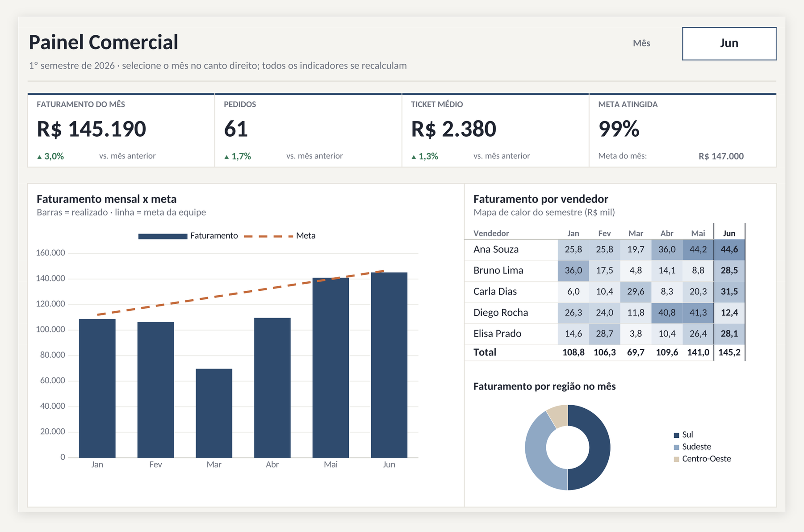Click the R$ 147.000 monthly goal value
The height and width of the screenshot is (532, 804).
pyautogui.click(x=721, y=156)
